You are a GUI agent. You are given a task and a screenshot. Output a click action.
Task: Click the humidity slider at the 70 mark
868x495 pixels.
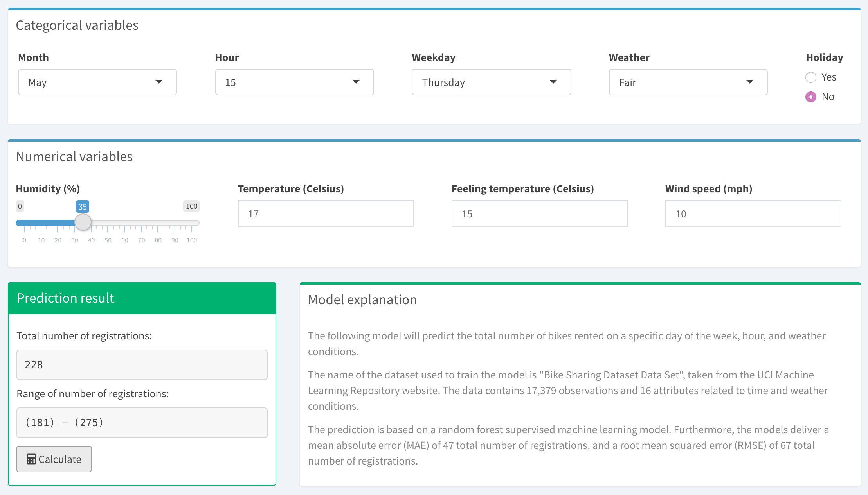point(141,223)
